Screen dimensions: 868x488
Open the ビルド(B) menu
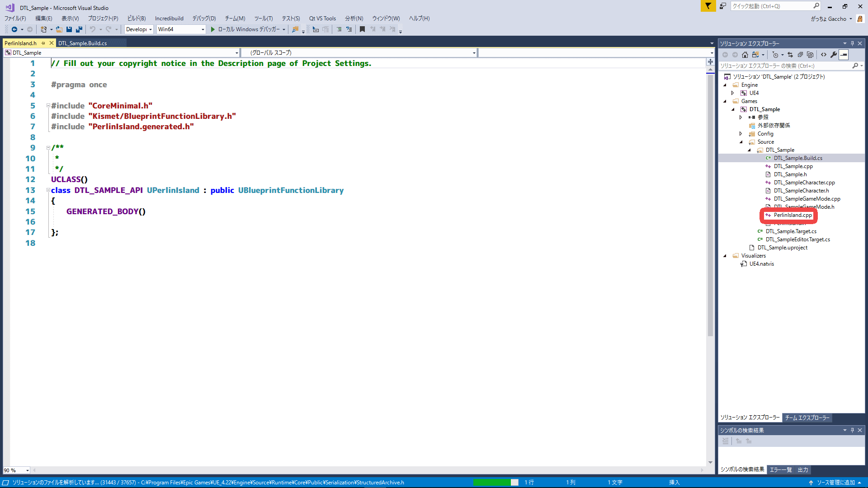click(136, 19)
